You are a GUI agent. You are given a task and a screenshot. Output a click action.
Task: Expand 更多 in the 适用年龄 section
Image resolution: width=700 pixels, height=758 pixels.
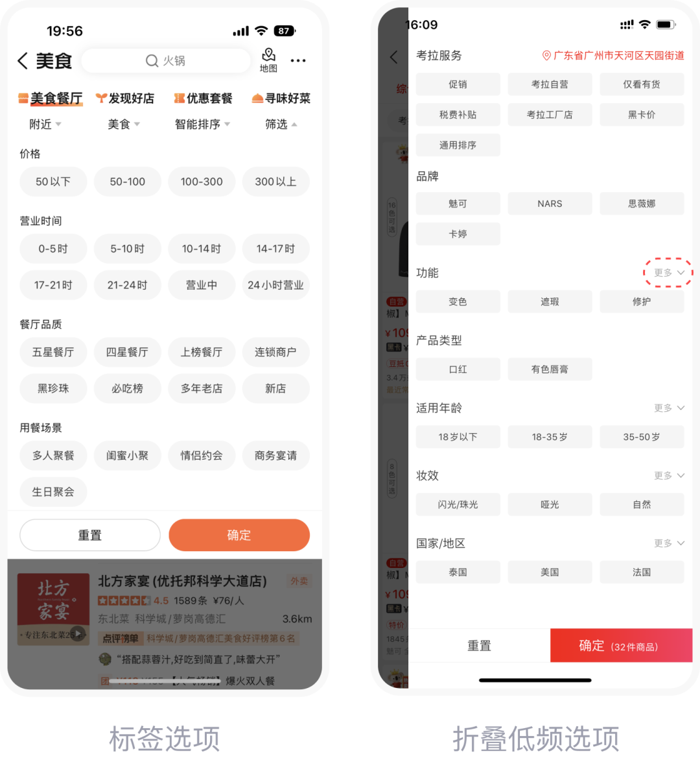click(669, 408)
